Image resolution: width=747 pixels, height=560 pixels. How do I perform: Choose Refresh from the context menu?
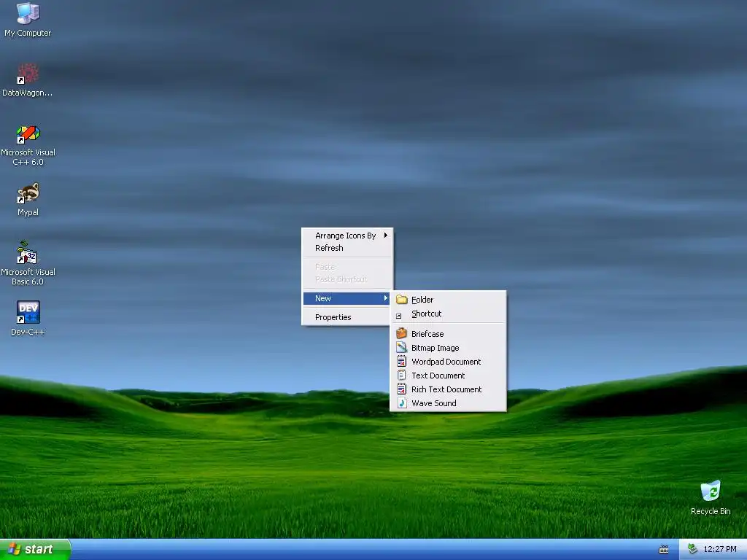pos(347,248)
